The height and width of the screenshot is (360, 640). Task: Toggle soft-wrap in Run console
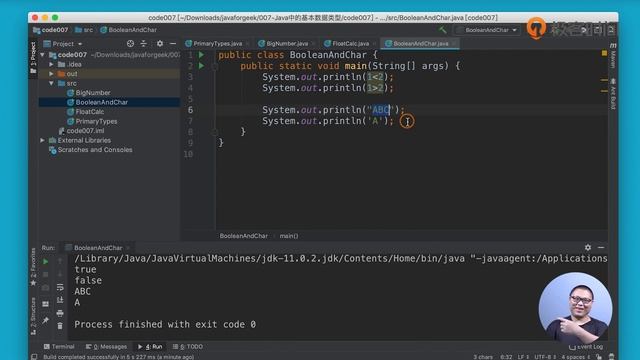point(60,287)
